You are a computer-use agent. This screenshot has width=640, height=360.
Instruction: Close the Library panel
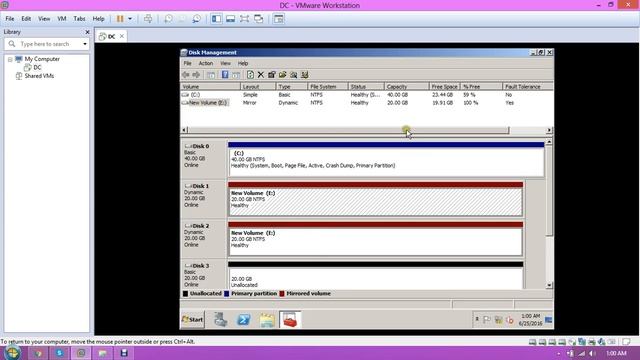coord(87,32)
